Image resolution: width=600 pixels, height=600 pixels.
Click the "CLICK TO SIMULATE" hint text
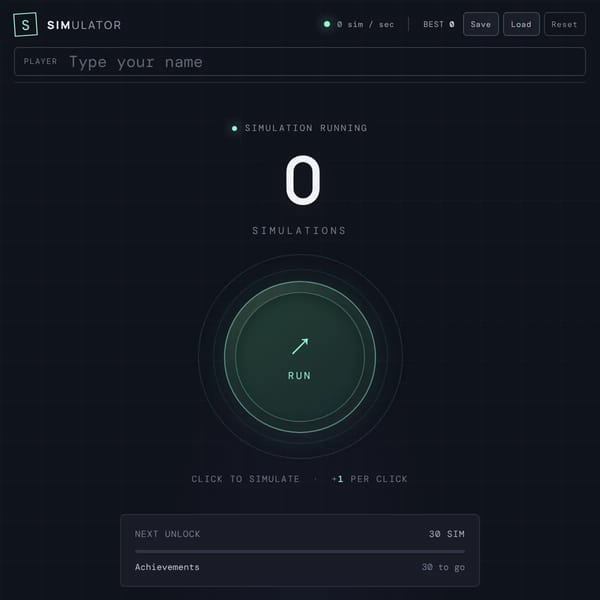pyautogui.click(x=245, y=479)
